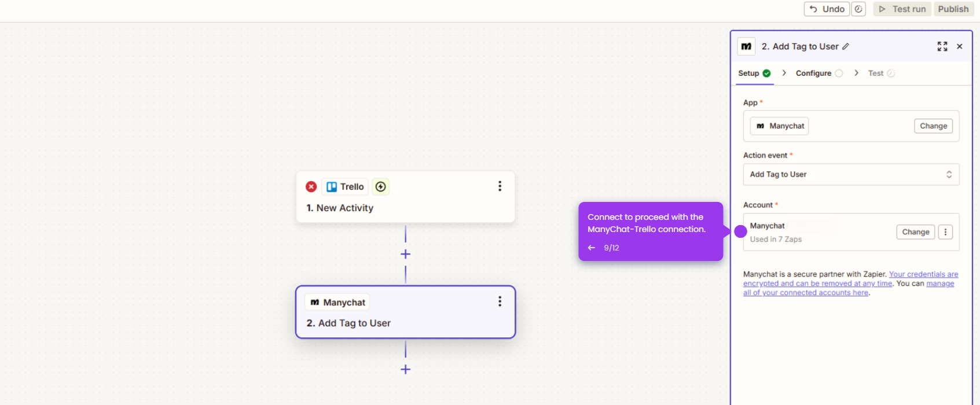Click the purple hotspot dot by Account
Viewport: 980px width, 405px height.
point(740,231)
